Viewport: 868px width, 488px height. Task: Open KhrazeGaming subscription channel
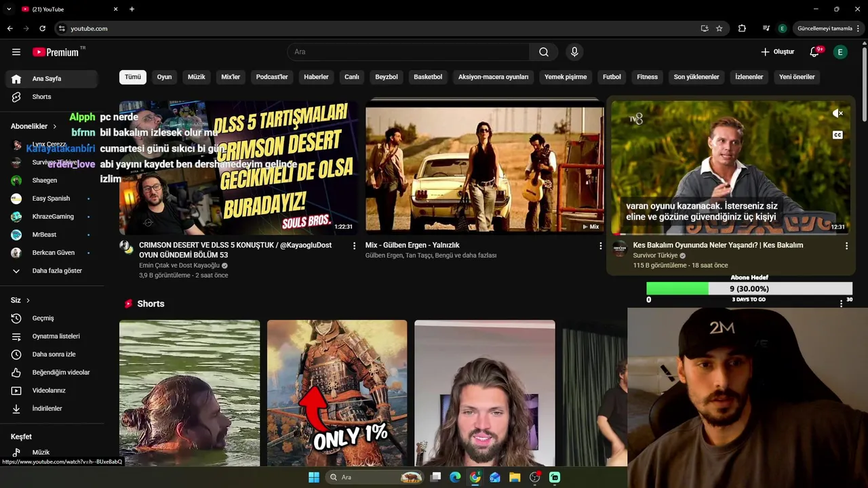(x=52, y=217)
